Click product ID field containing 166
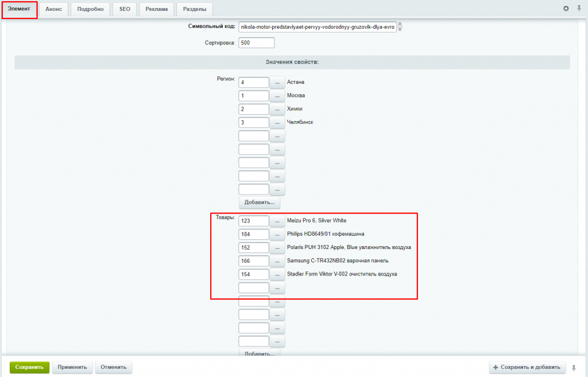This screenshot has width=588, height=377. click(253, 261)
